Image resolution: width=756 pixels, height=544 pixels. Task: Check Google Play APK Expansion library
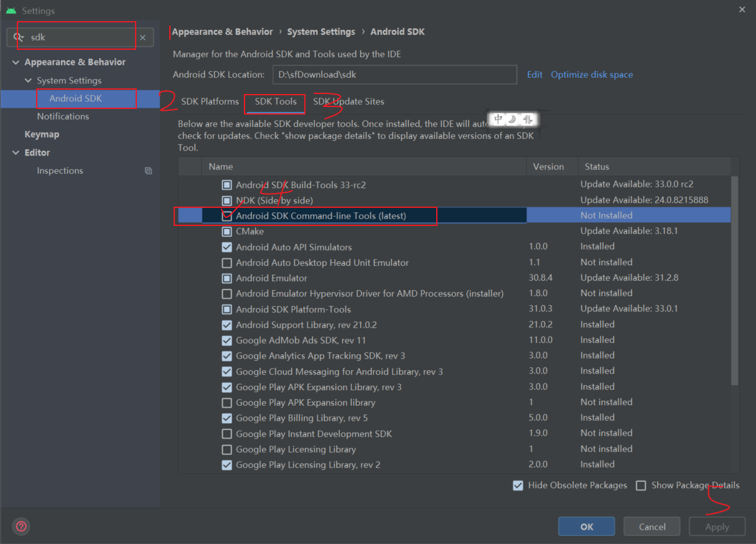pyautogui.click(x=227, y=403)
